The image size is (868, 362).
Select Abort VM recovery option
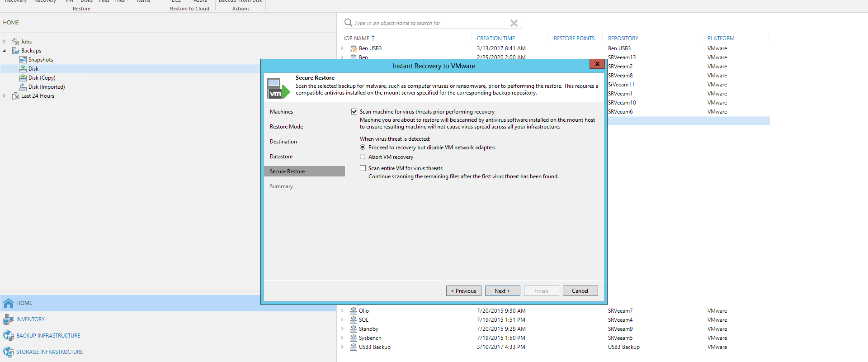click(x=363, y=157)
